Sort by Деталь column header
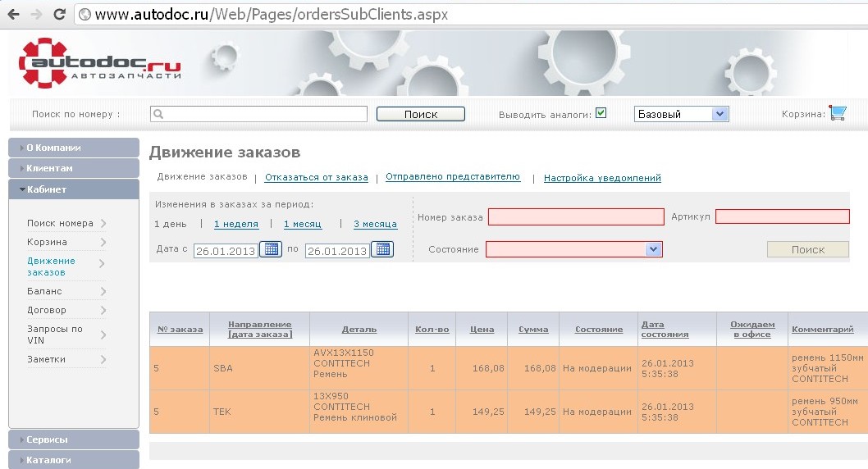This screenshot has height=469, width=868. pyautogui.click(x=359, y=330)
